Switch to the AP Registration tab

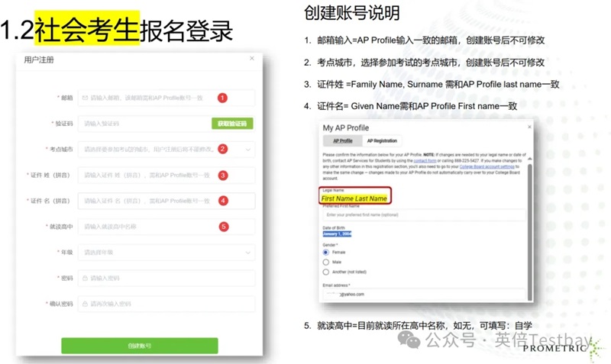coord(382,141)
